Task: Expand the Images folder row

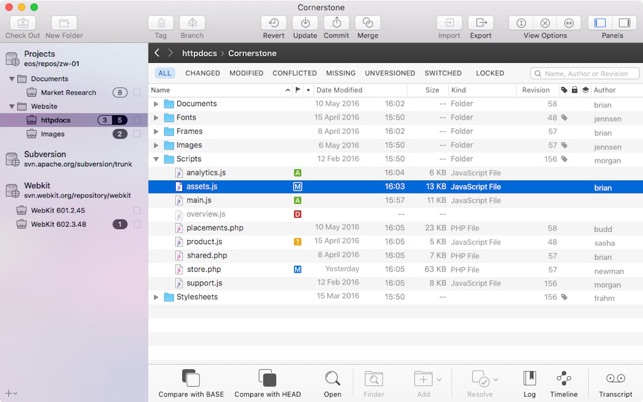Action: click(x=156, y=145)
